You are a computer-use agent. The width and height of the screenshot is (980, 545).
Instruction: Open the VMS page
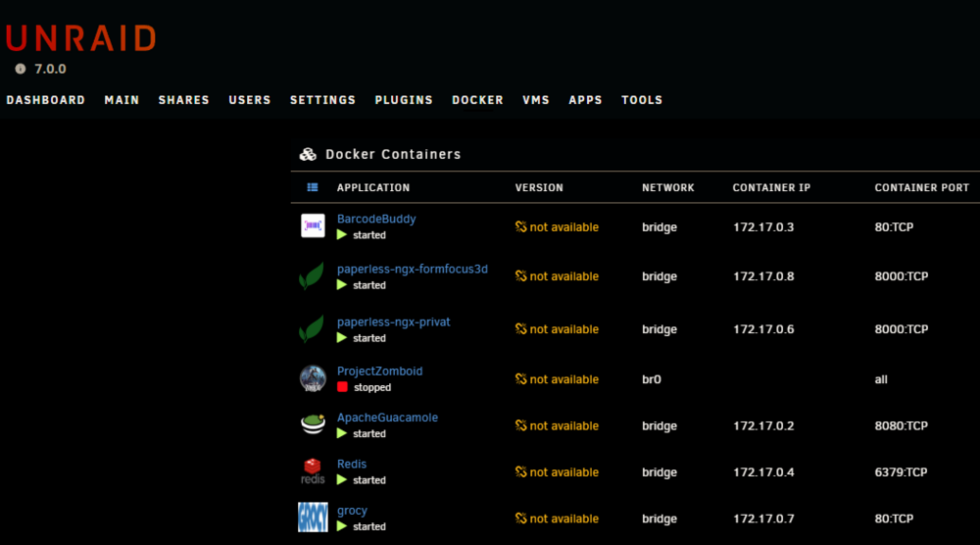(x=536, y=100)
